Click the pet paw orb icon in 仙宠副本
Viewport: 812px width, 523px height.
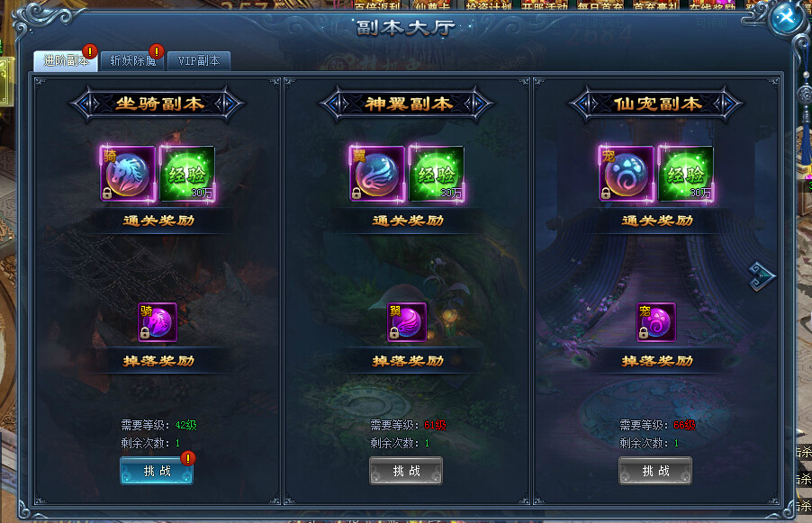(x=627, y=174)
